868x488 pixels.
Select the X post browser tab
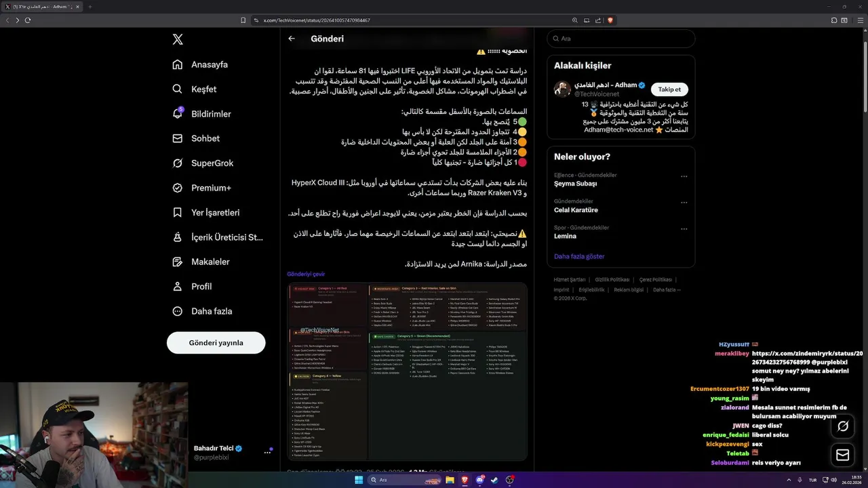point(41,7)
